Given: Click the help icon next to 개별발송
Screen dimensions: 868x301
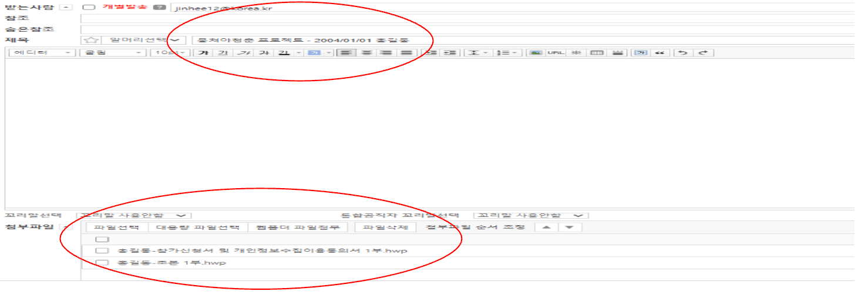Looking at the screenshot, I should 159,8.
